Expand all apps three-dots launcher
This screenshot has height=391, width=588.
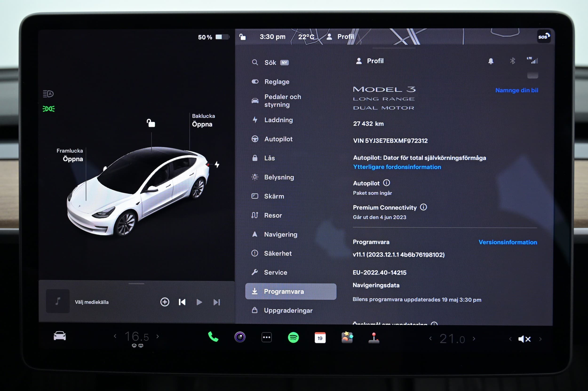pyautogui.click(x=266, y=337)
